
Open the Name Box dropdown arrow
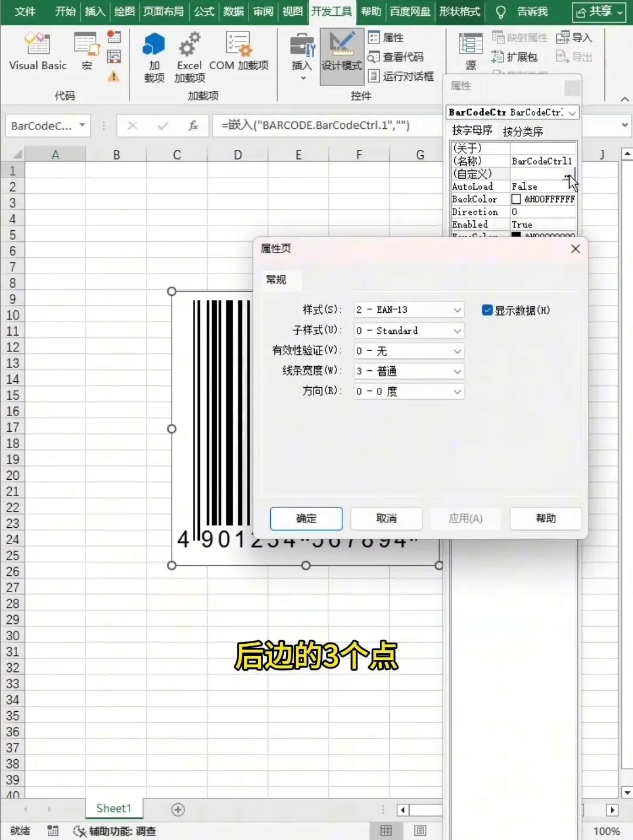[82, 125]
